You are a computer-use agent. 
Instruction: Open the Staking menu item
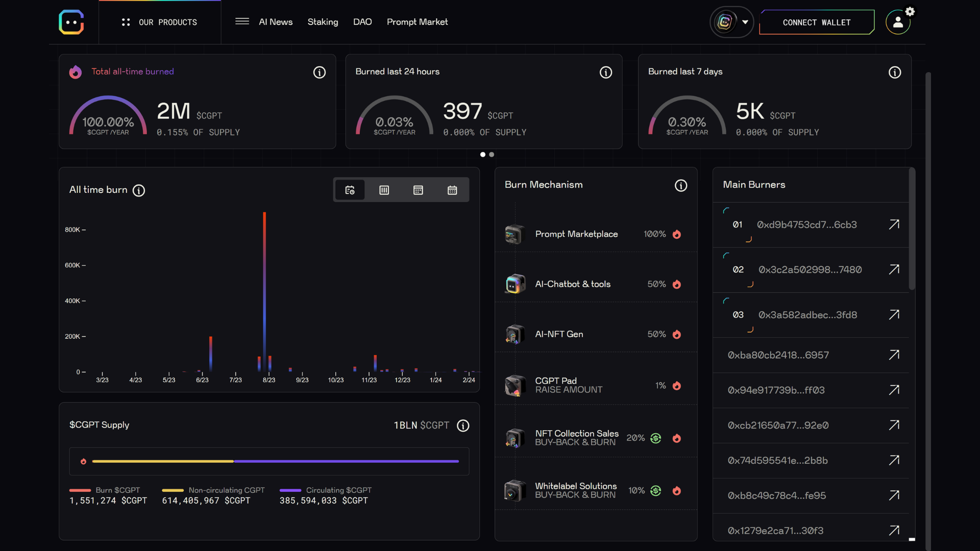point(323,22)
